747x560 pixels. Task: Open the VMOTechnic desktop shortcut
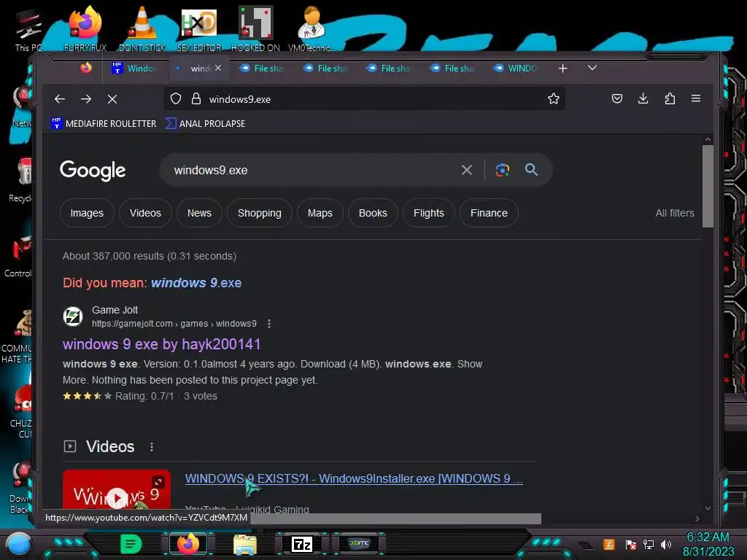[311, 28]
